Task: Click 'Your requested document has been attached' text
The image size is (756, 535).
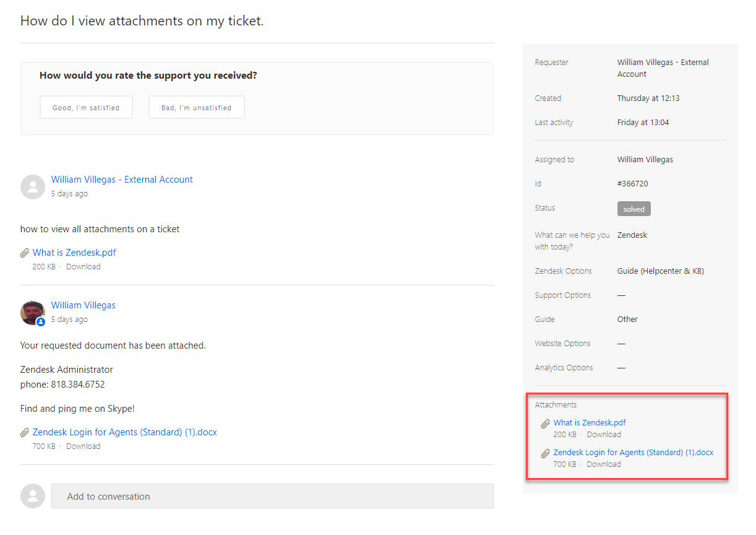Action: [113, 346]
